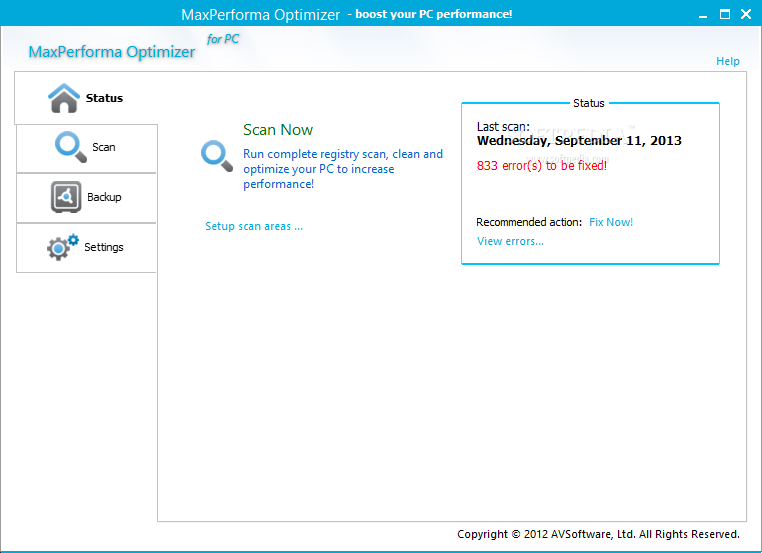Click the magnifier icon in Scan tab
Viewport: 762px width, 553px height.
[x=70, y=147]
